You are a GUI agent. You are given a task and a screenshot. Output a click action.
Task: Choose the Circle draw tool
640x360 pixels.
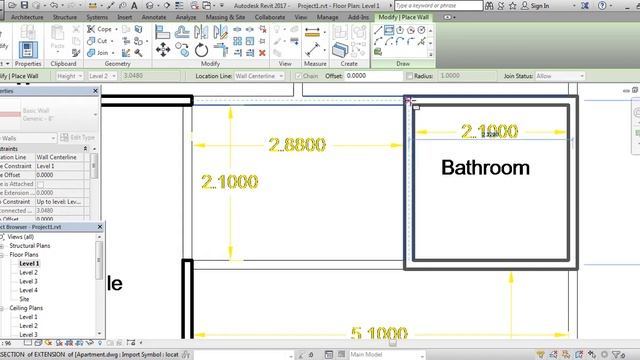coord(421,30)
